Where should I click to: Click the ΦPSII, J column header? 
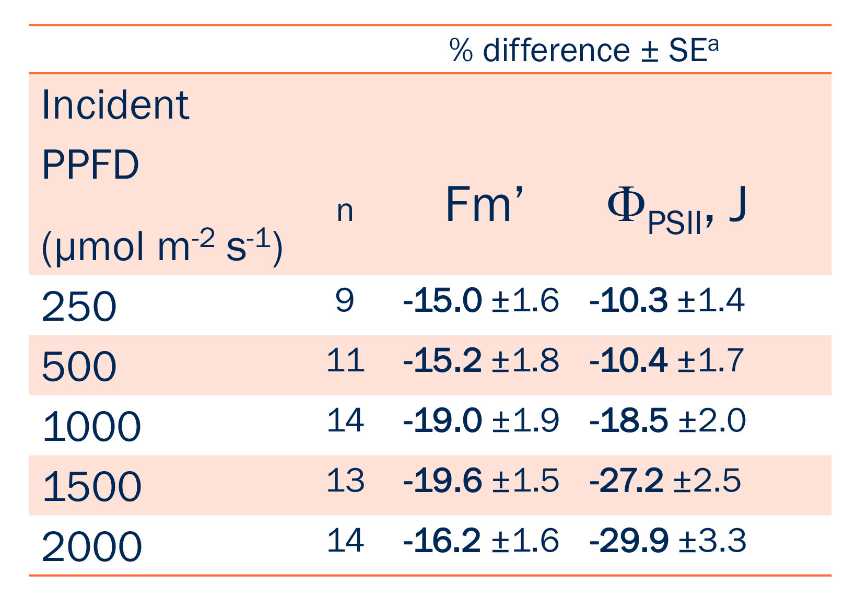(676, 209)
